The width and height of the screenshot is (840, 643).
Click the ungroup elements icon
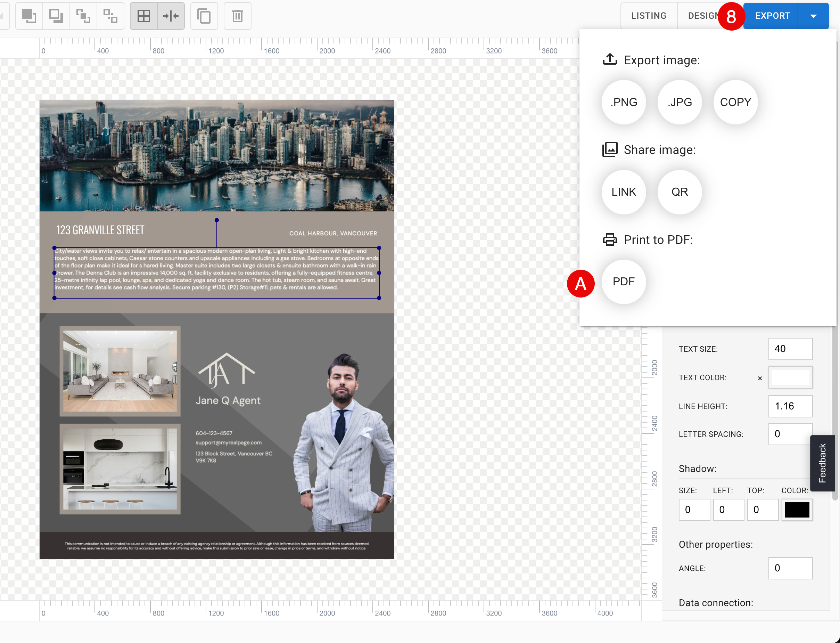point(110,16)
